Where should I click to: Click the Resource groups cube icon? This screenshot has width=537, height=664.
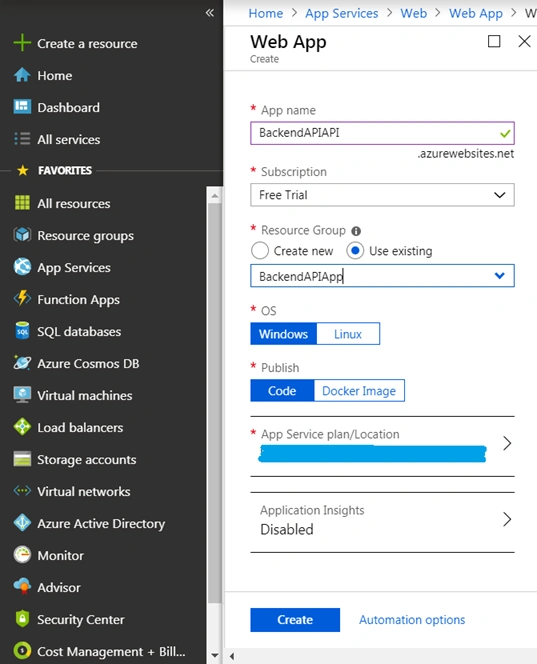point(22,235)
